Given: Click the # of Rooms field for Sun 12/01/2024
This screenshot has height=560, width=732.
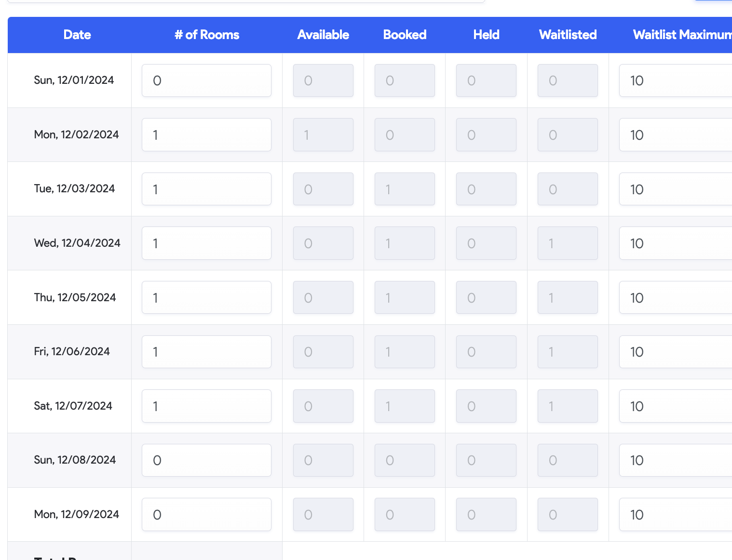Looking at the screenshot, I should tap(206, 80).
